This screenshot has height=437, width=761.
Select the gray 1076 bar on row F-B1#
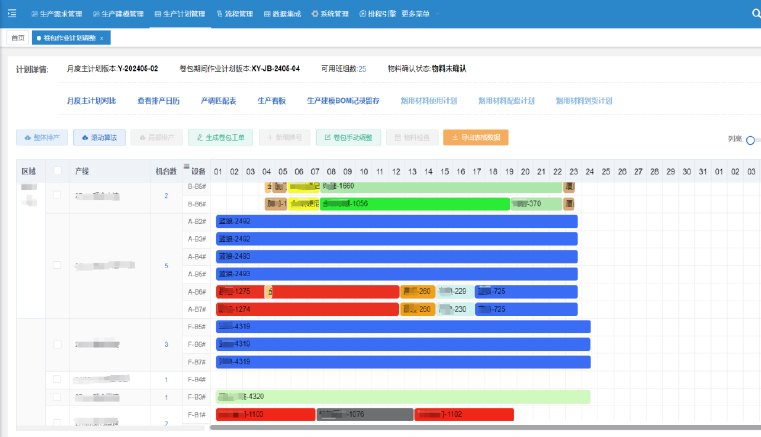click(365, 414)
